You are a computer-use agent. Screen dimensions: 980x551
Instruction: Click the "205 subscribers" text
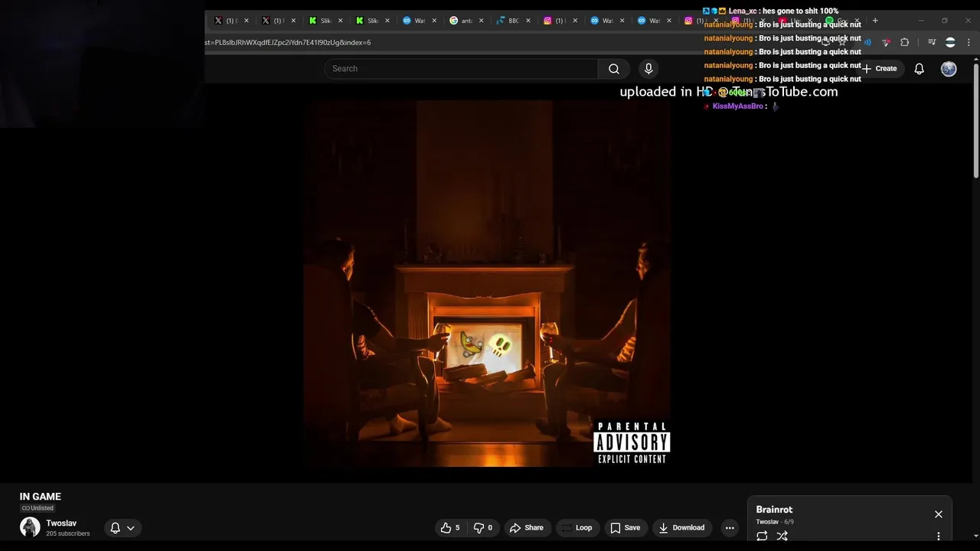click(x=68, y=533)
